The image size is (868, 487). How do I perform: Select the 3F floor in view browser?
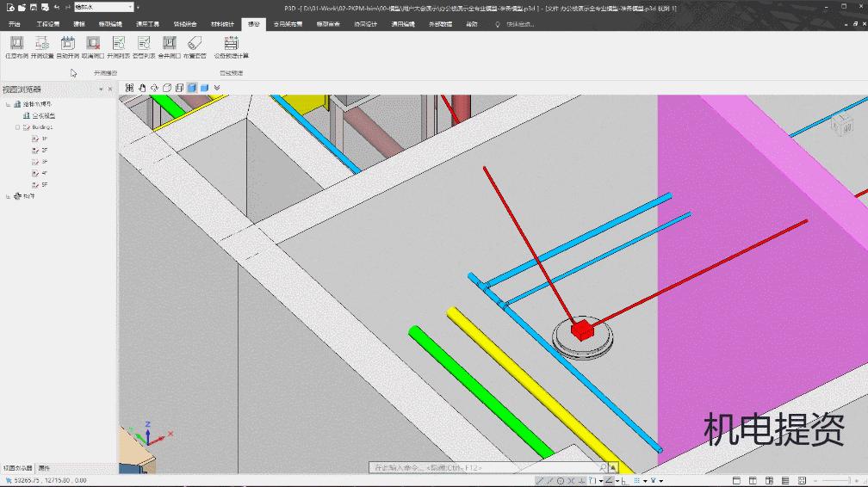pyautogui.click(x=43, y=161)
